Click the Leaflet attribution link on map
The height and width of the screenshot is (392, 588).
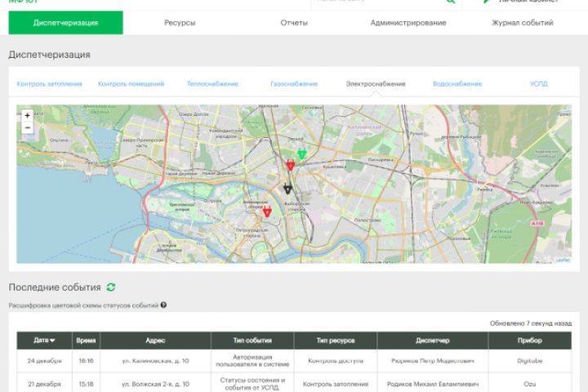click(x=563, y=260)
